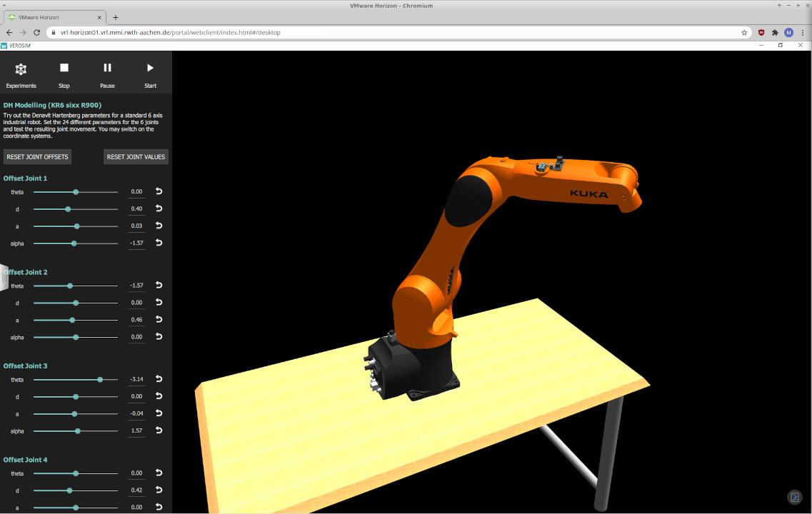Edit Joint 1 a value field 0.03

(x=136, y=226)
